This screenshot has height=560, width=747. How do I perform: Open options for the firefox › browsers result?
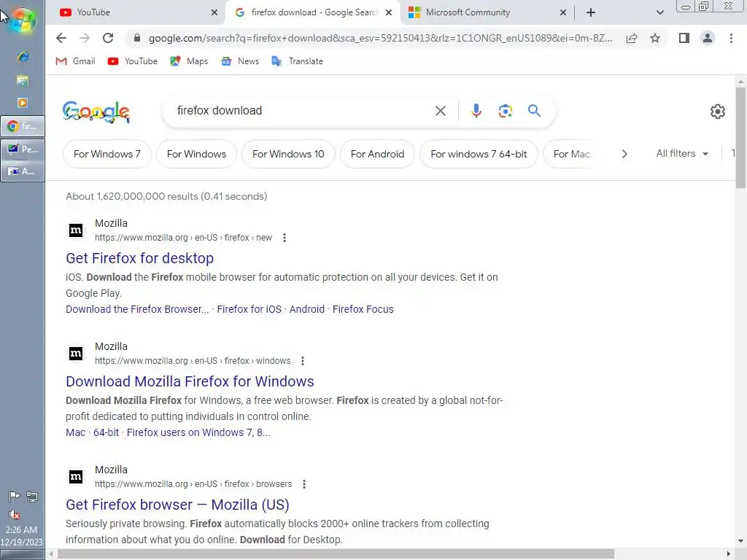click(304, 484)
